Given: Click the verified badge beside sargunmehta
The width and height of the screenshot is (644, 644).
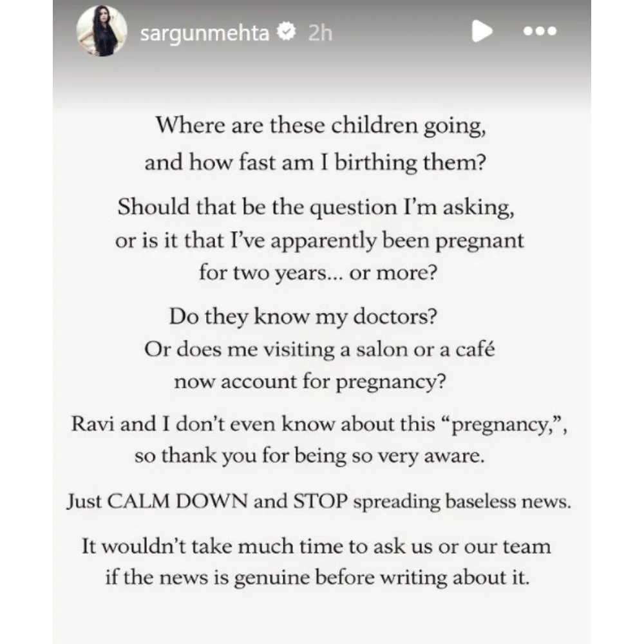Looking at the screenshot, I should pyautogui.click(x=284, y=32).
